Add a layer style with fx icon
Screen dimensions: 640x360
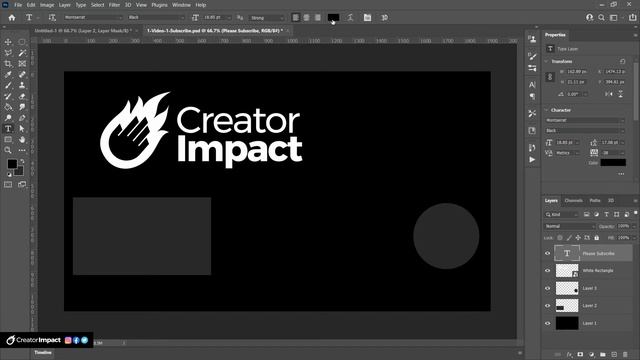coord(569,354)
